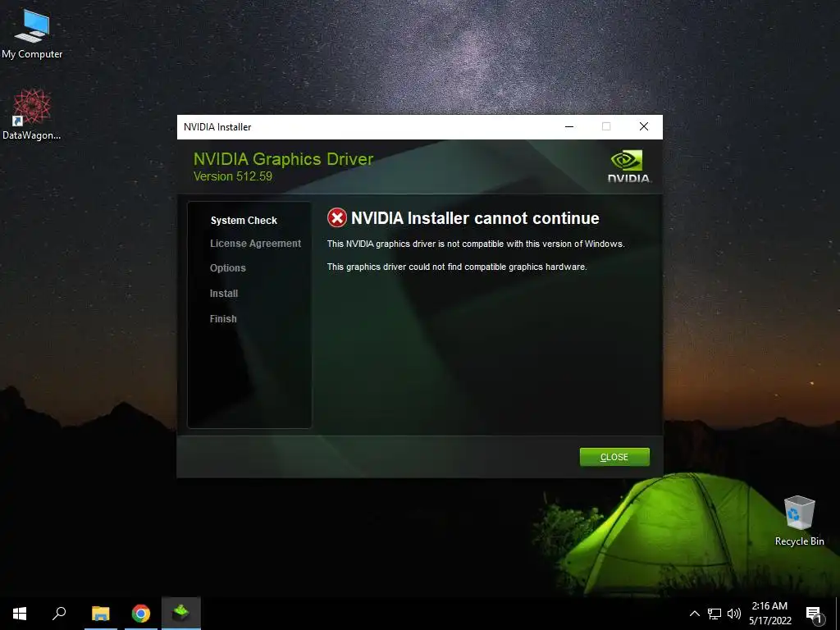Screen dimensions: 840x630
Task: Open File Explorer from taskbar
Action: [100, 614]
